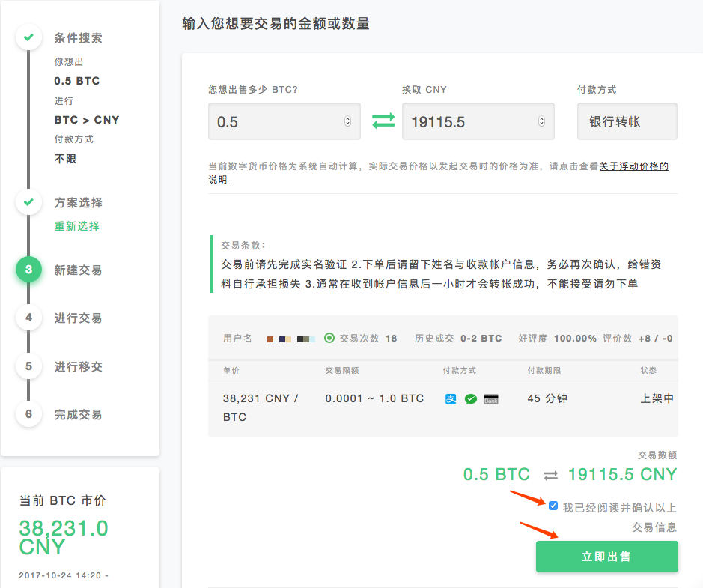
Task: Click the step 4 circle
Action: tap(28, 318)
